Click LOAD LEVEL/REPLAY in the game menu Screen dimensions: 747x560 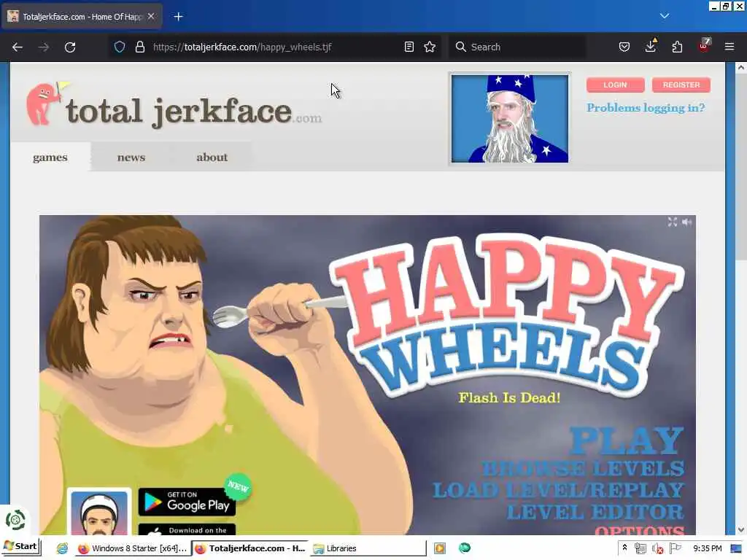[x=558, y=490]
